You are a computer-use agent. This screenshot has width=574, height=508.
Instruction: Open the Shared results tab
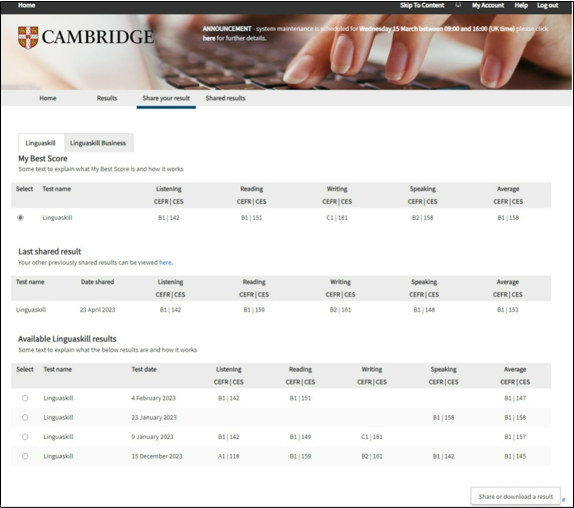pyautogui.click(x=226, y=98)
